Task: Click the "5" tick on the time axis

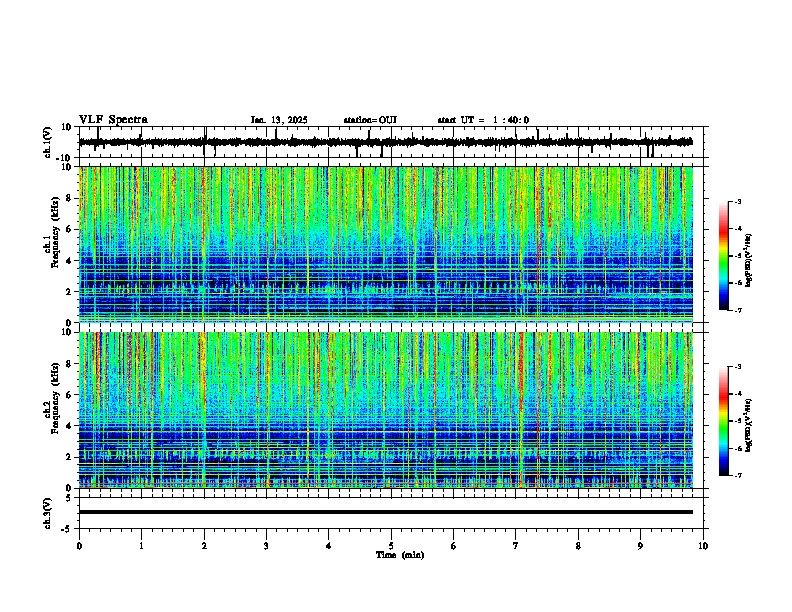Action: click(x=391, y=546)
